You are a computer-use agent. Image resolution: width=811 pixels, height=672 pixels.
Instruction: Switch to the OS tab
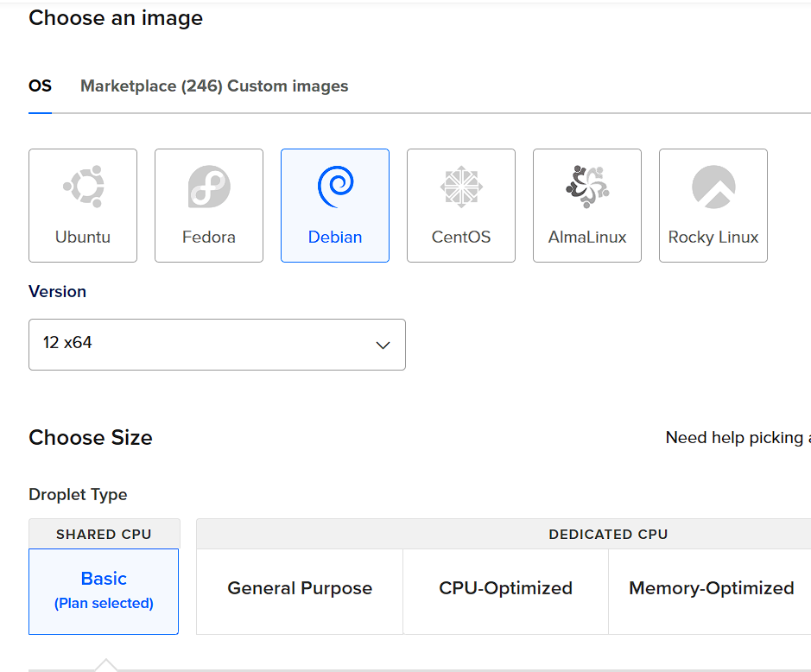[x=40, y=86]
